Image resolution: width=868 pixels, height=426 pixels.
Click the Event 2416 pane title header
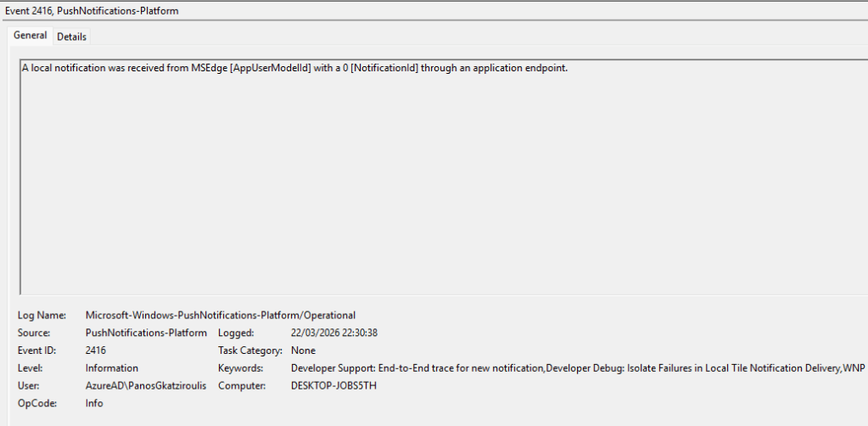pos(92,11)
